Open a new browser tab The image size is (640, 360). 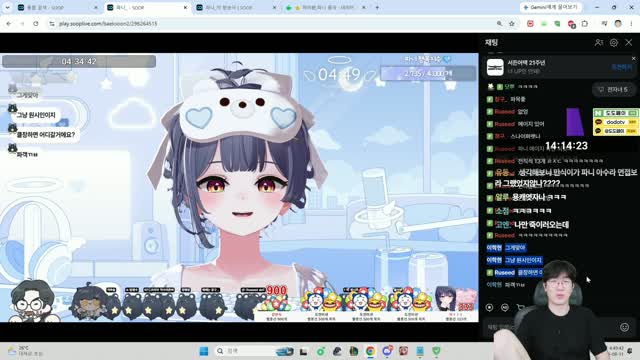[x=377, y=7]
